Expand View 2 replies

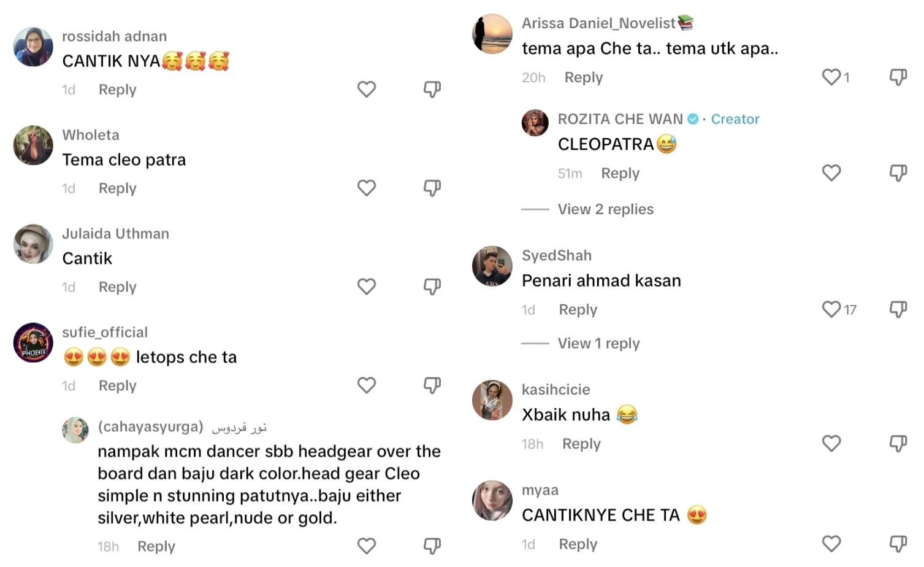point(605,209)
